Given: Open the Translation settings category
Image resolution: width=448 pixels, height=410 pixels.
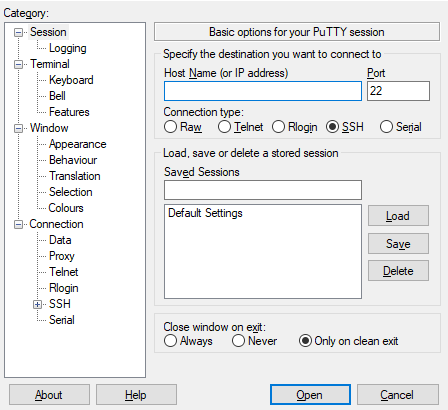Looking at the screenshot, I should point(75,176).
